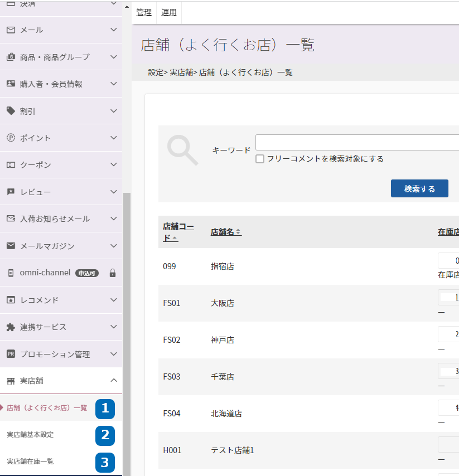Click the 商品・商品グループ briefcase icon
The width and height of the screenshot is (459, 476).
pos(11,57)
